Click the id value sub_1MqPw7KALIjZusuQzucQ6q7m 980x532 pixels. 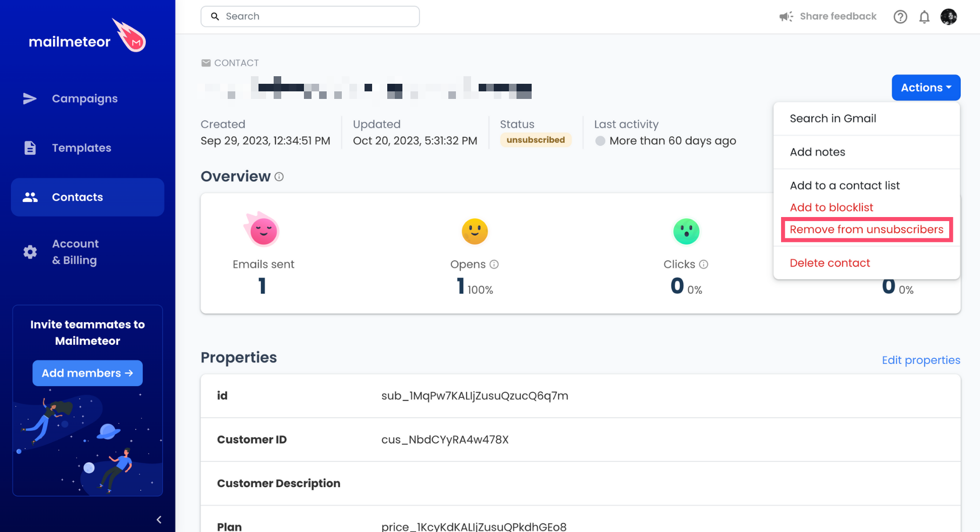(475, 396)
